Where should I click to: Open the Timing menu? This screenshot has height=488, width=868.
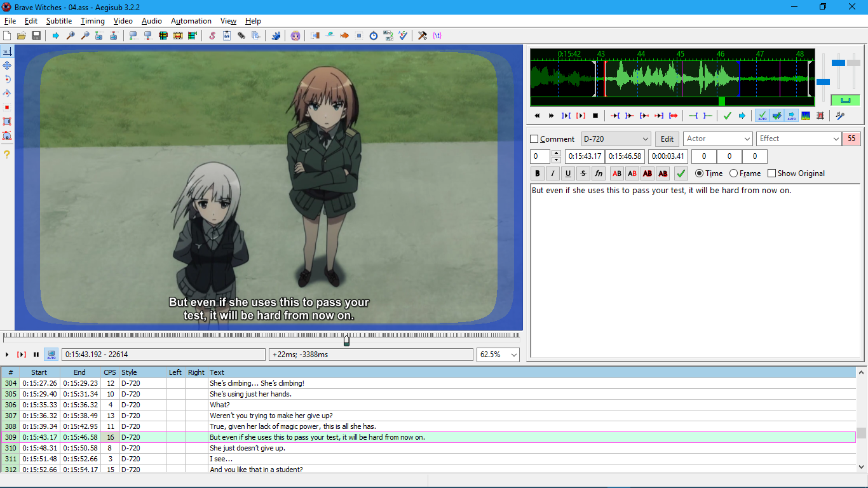[x=92, y=21]
